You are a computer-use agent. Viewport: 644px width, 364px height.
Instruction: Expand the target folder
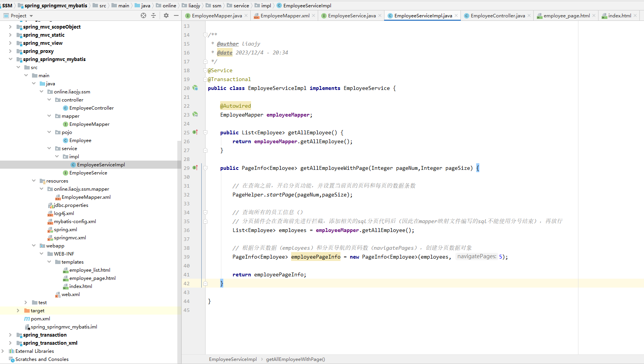[x=18, y=310]
